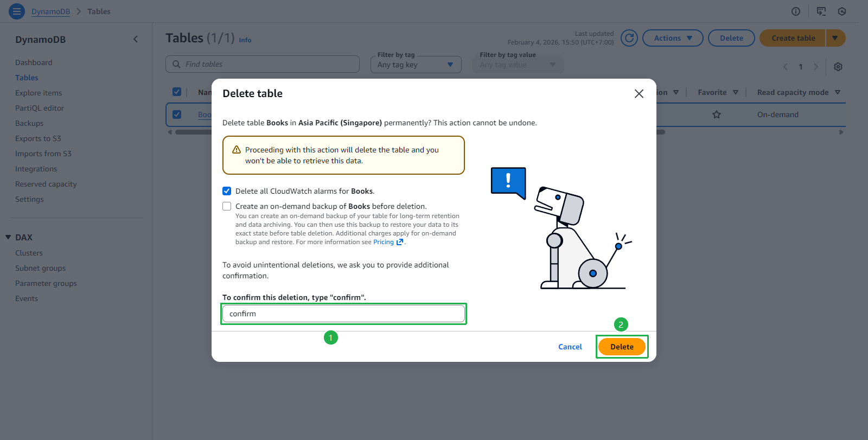This screenshot has height=440, width=868.
Task: Click the scrollbar right arrow under table
Action: click(841, 132)
